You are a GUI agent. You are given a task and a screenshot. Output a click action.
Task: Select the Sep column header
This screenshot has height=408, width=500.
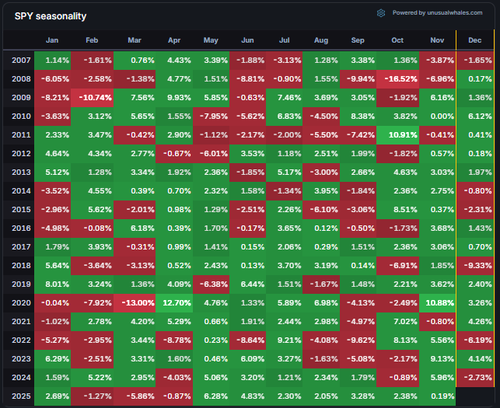tap(358, 40)
